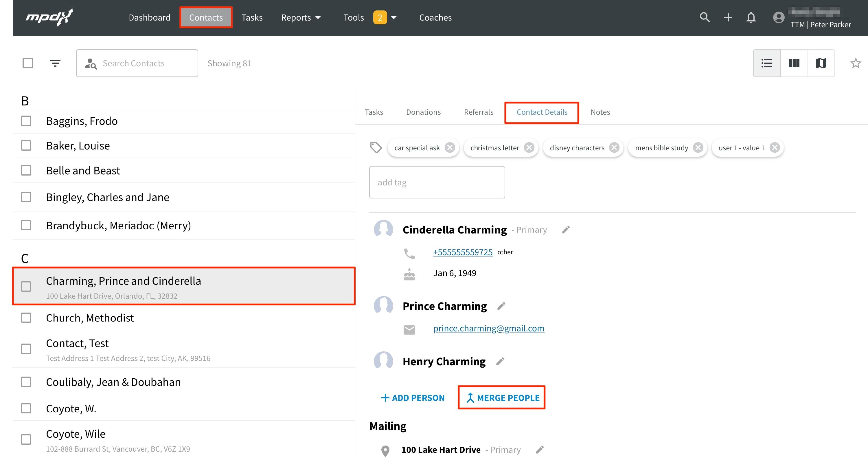Image resolution: width=868 pixels, height=458 pixels.
Task: Star this contact as favorite
Action: [x=856, y=63]
